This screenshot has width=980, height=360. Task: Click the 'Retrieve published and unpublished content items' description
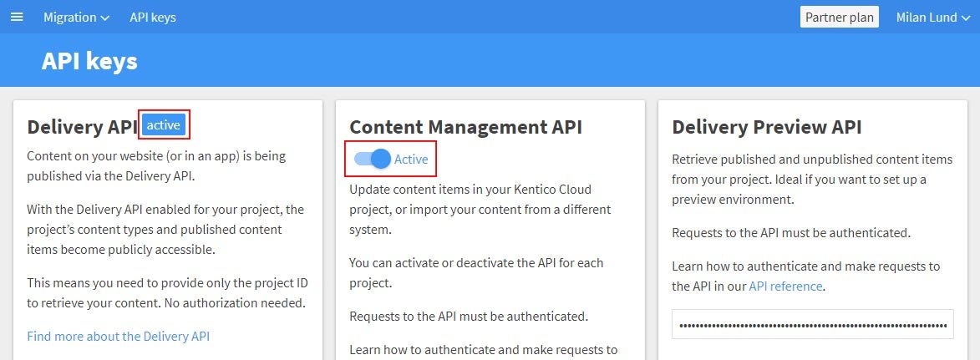point(813,180)
